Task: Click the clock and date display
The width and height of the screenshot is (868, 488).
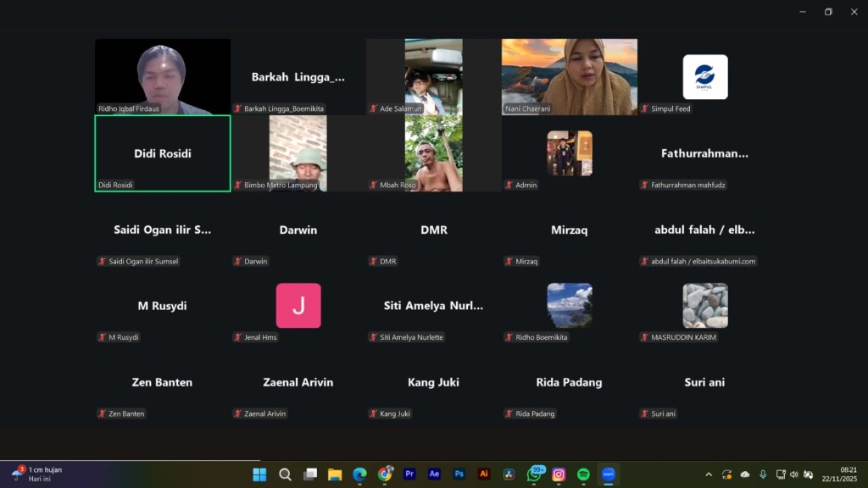Action: click(x=847, y=474)
